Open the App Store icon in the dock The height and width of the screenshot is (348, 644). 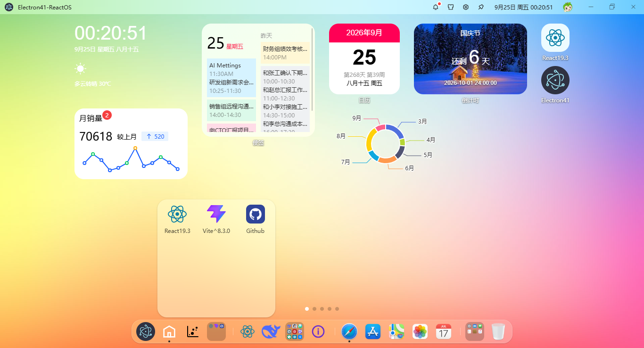tap(373, 331)
